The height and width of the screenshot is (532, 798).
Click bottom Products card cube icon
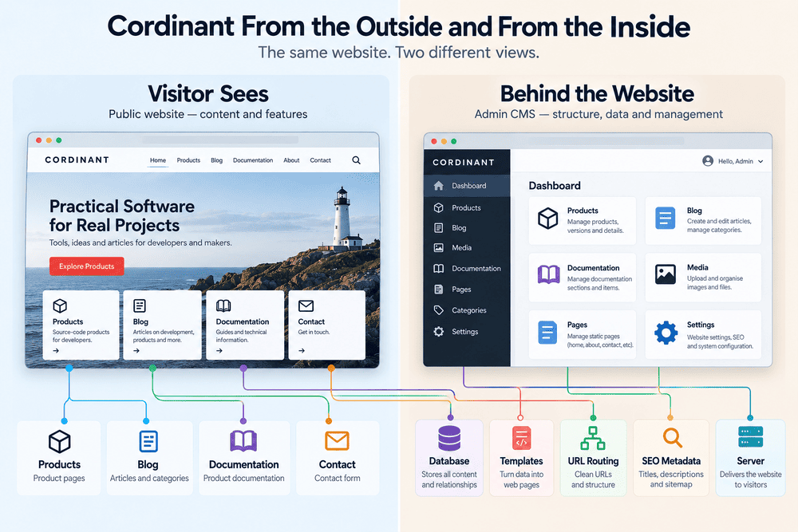click(60, 441)
